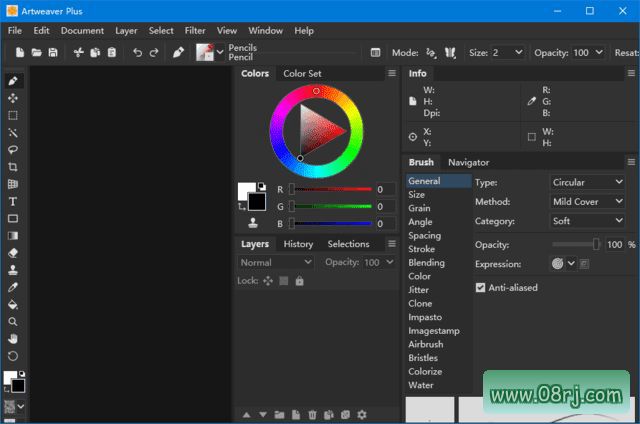
Task: Select the Crop tool in the toolbox
Action: [x=13, y=167]
